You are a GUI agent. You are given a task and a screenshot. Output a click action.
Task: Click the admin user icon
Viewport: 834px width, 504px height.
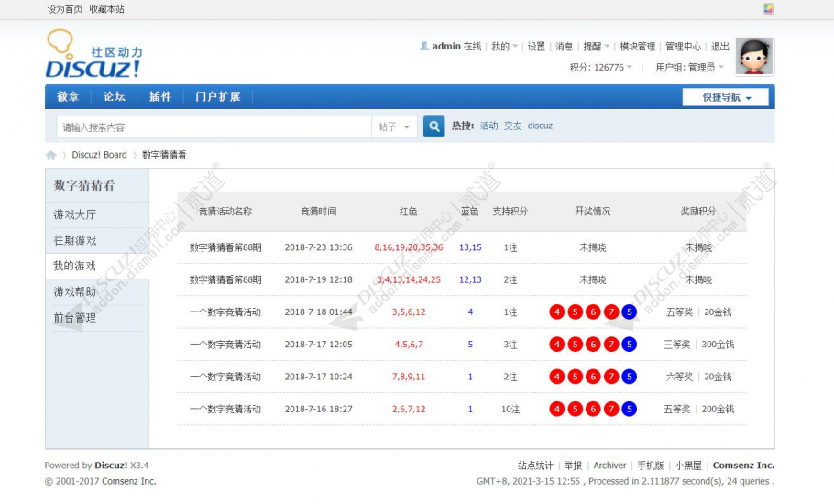tap(424, 46)
